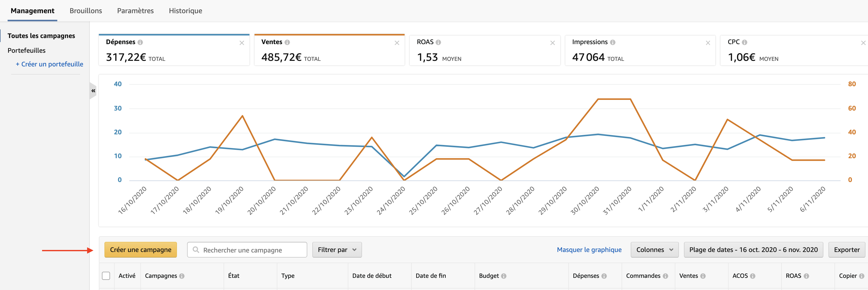Open the Historique tab
Image resolution: width=868 pixels, height=290 pixels.
(185, 11)
